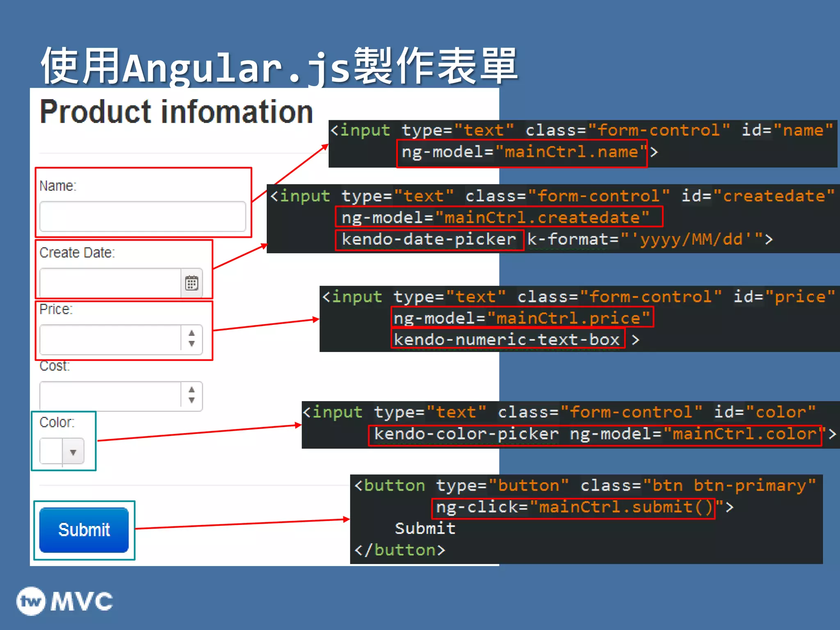Increase the Price value with up arrow
The height and width of the screenshot is (630, 840).
[x=192, y=333]
